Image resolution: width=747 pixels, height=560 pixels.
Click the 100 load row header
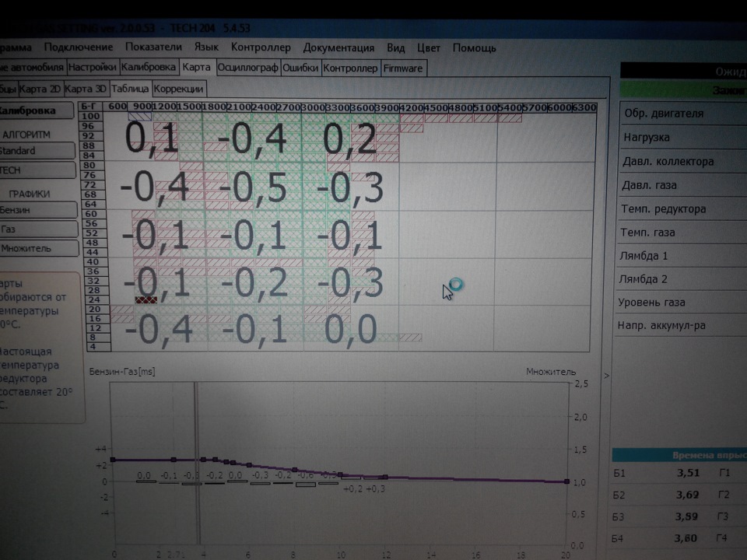(90, 116)
